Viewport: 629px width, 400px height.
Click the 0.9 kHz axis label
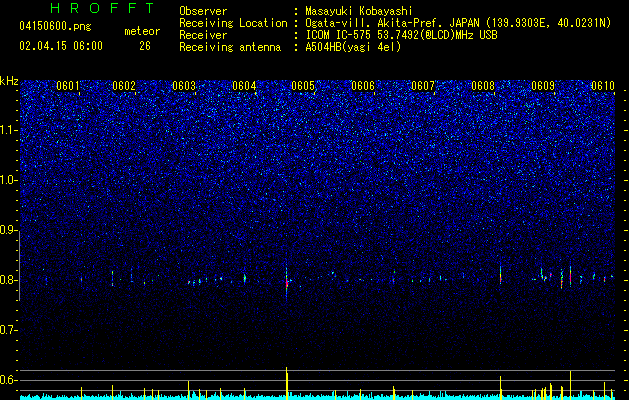point(9,230)
